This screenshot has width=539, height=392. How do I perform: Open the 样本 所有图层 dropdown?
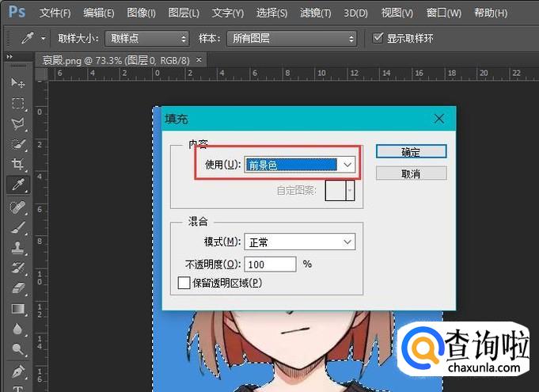point(291,38)
